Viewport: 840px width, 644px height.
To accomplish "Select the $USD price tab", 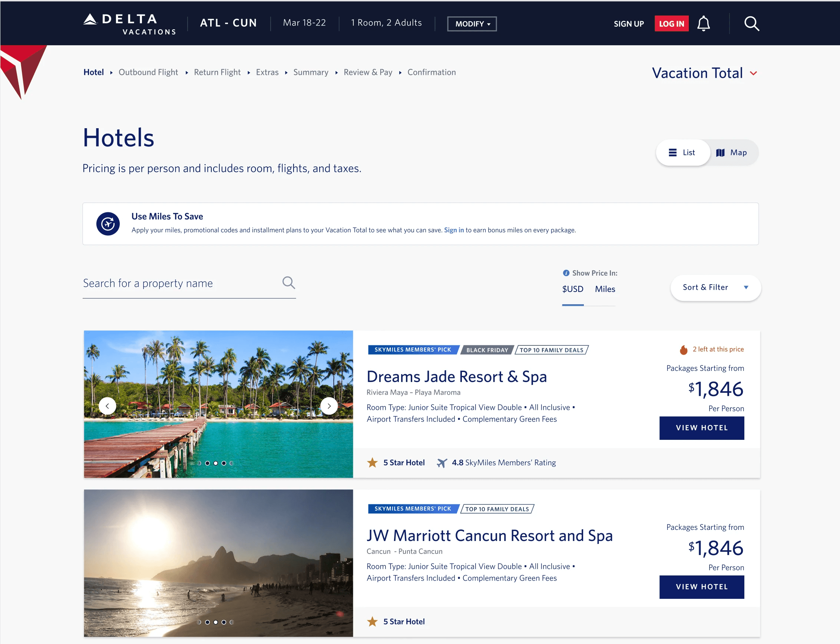I will pos(573,289).
